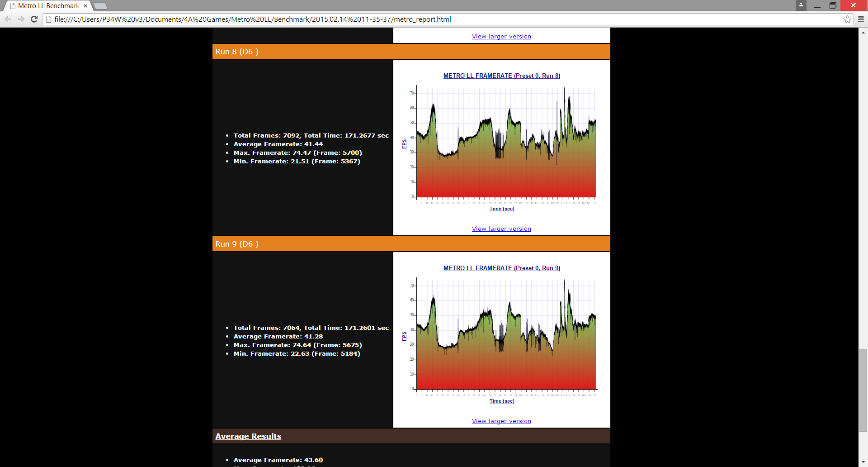Open the Run 8 framerate chart title link
This screenshot has width=868, height=467.
point(502,76)
